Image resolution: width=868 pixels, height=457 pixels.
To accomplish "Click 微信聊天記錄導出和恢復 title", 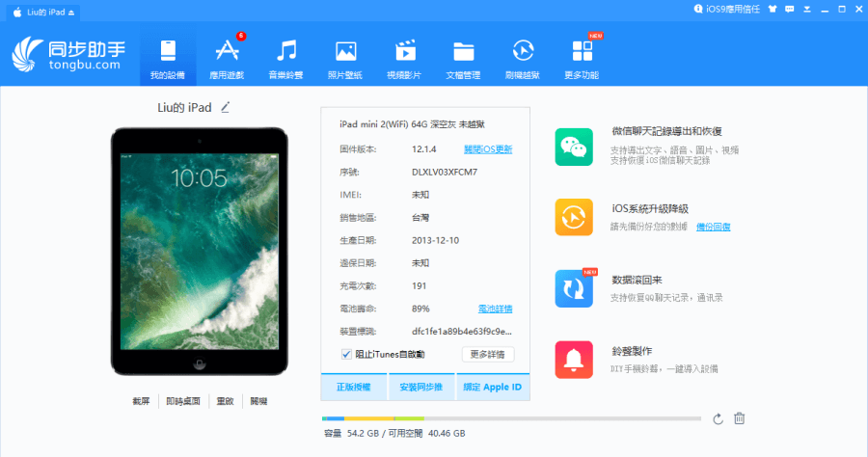I will click(x=667, y=131).
